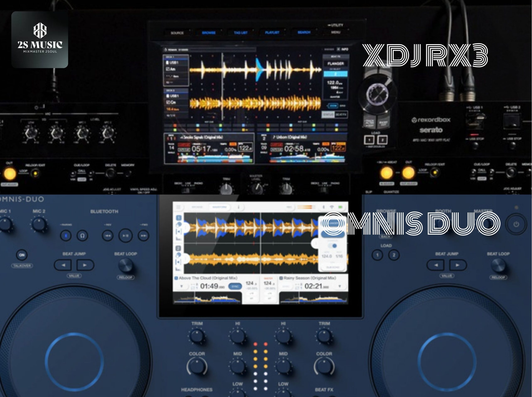Click the SEARCH button on XDJ RX3
The width and height of the screenshot is (532, 397).
pyautogui.click(x=304, y=32)
